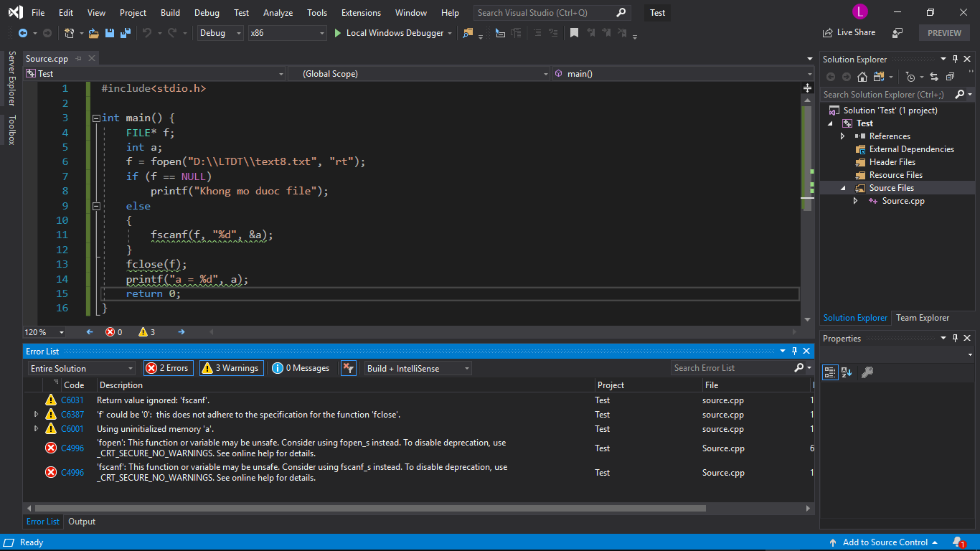980x551 pixels.
Task: Open the Build menu
Action: (x=170, y=13)
